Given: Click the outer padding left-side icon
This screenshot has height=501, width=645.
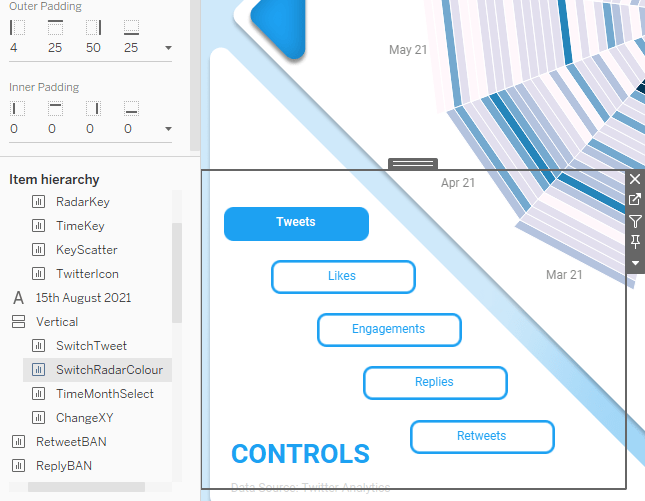Looking at the screenshot, I should (x=17, y=28).
